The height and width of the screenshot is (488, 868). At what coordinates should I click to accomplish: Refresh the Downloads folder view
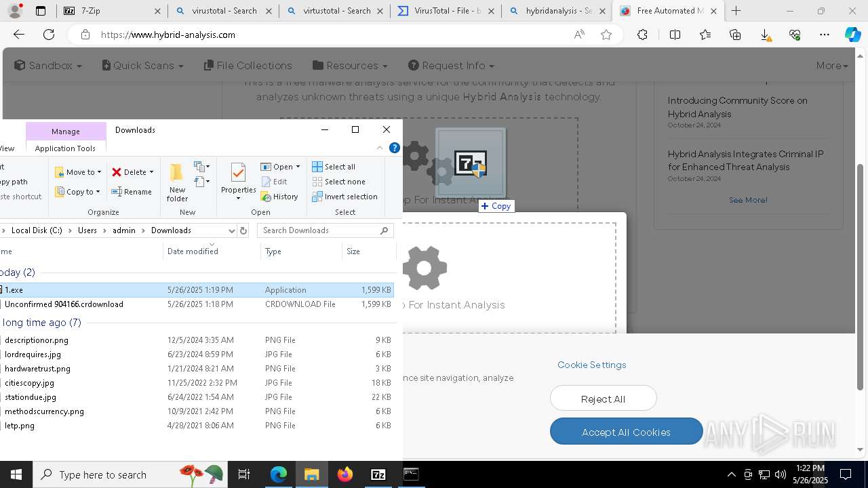(x=243, y=230)
